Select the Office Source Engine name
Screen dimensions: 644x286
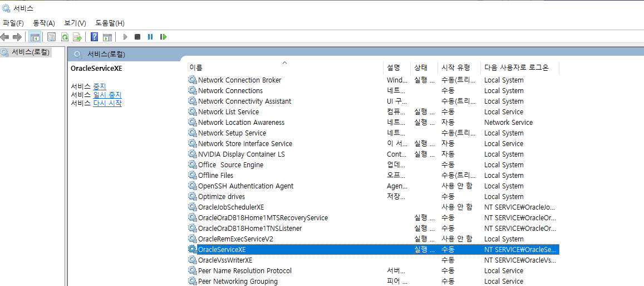(231, 164)
